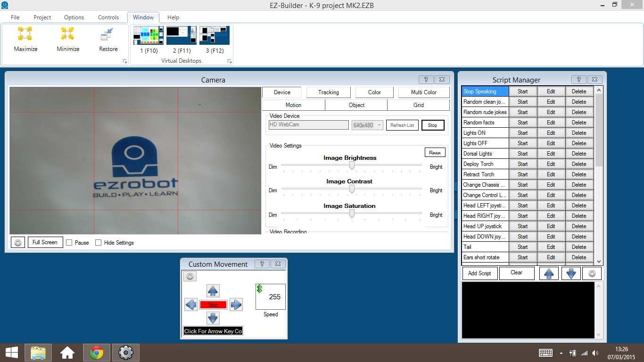Open virtual desktop 1 (F10) thumbnail
644x362 pixels.
click(x=148, y=35)
